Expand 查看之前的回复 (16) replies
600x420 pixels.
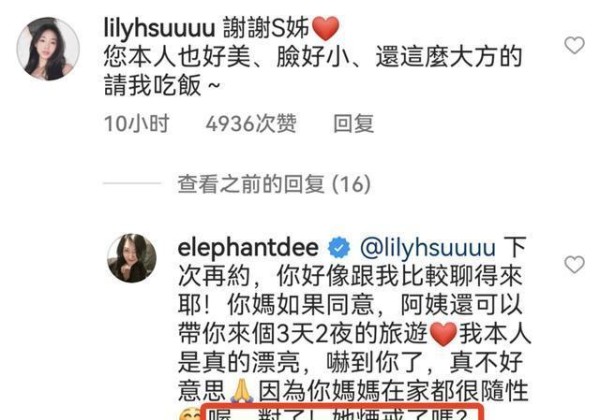tap(274, 184)
